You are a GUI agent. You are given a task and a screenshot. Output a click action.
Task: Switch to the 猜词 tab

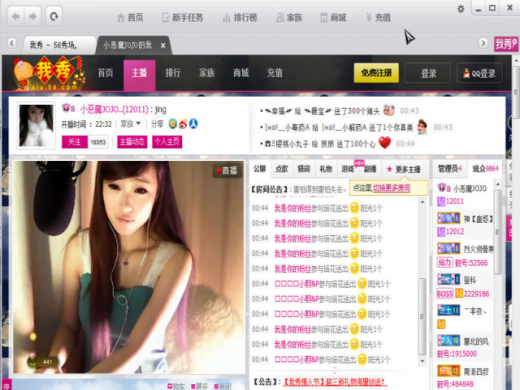pos(304,169)
